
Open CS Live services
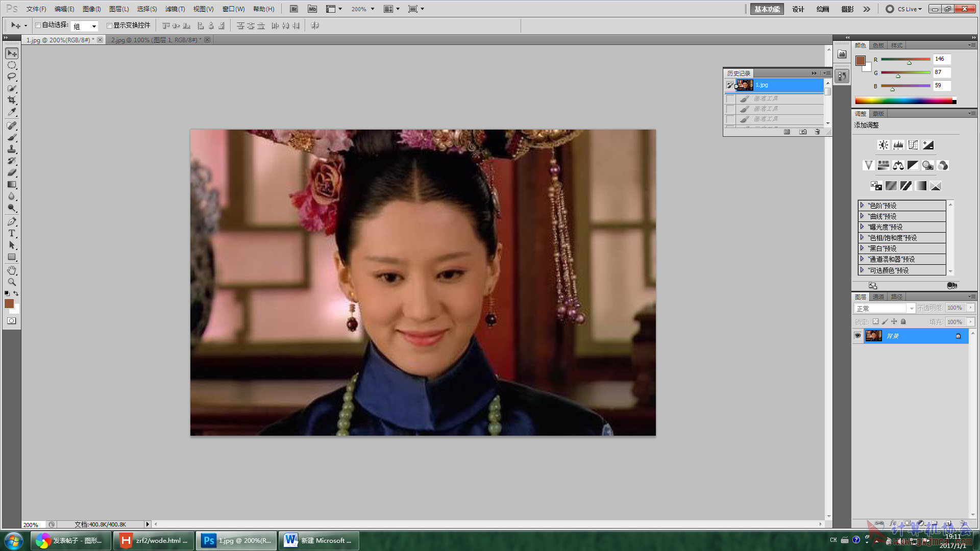[x=904, y=9]
